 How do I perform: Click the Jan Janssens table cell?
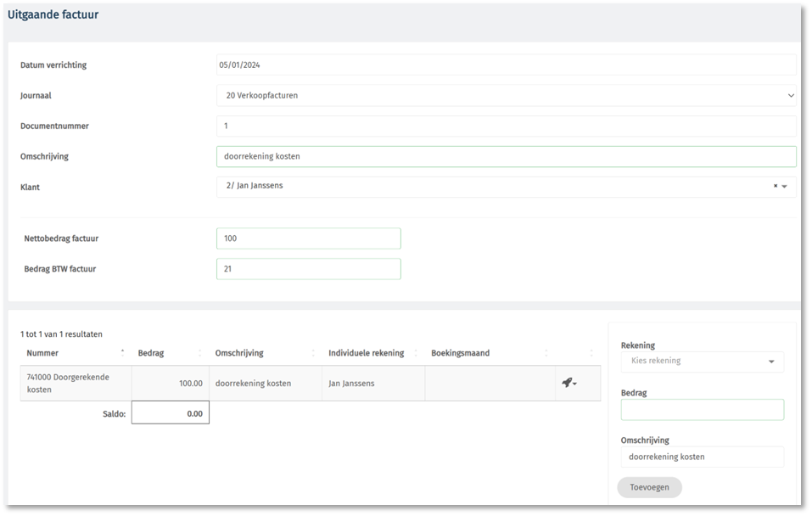373,384
